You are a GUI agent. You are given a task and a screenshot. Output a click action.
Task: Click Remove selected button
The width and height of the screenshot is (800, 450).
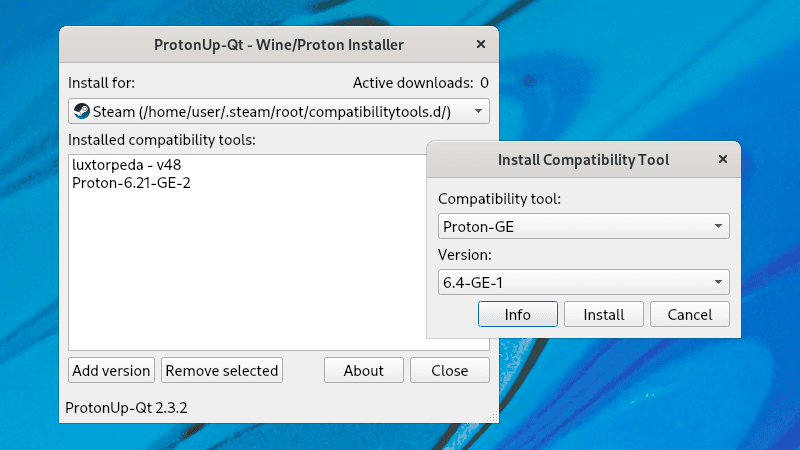coord(222,370)
